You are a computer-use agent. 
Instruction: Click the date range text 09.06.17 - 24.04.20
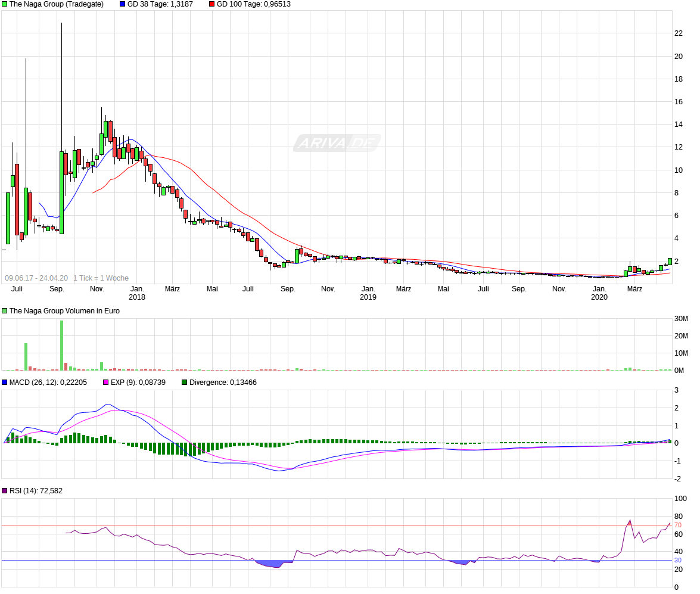[37, 278]
